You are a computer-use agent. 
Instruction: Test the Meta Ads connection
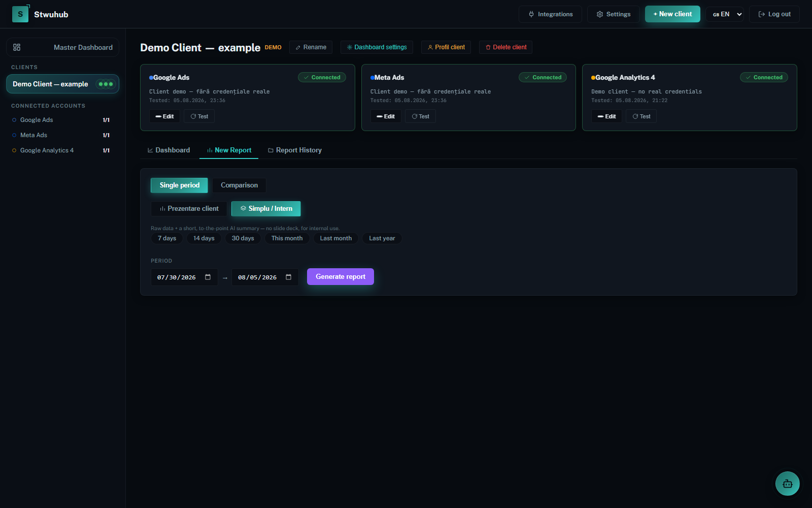tap(420, 116)
